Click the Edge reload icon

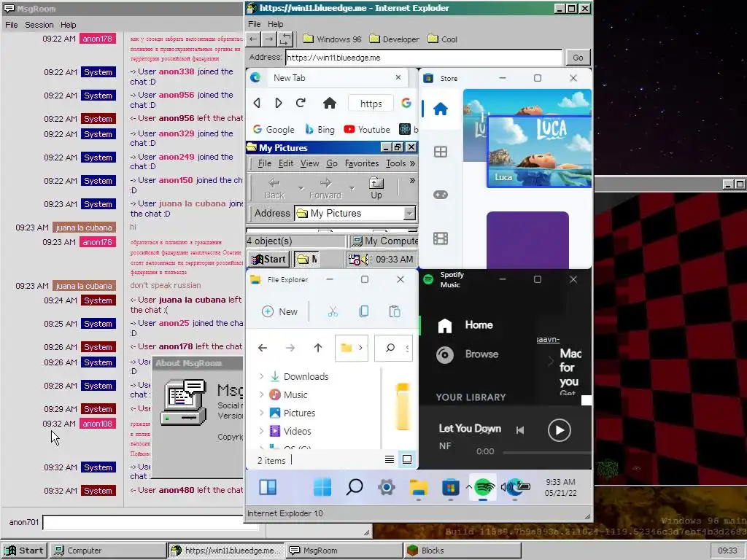(x=301, y=103)
